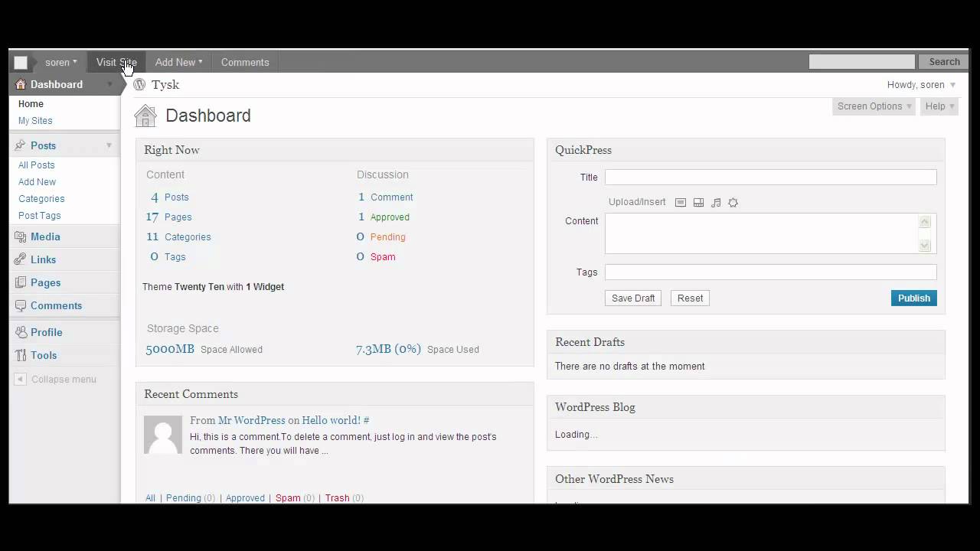Click the Comments bubble icon in sidebar
The height and width of the screenshot is (551, 980).
pos(21,305)
